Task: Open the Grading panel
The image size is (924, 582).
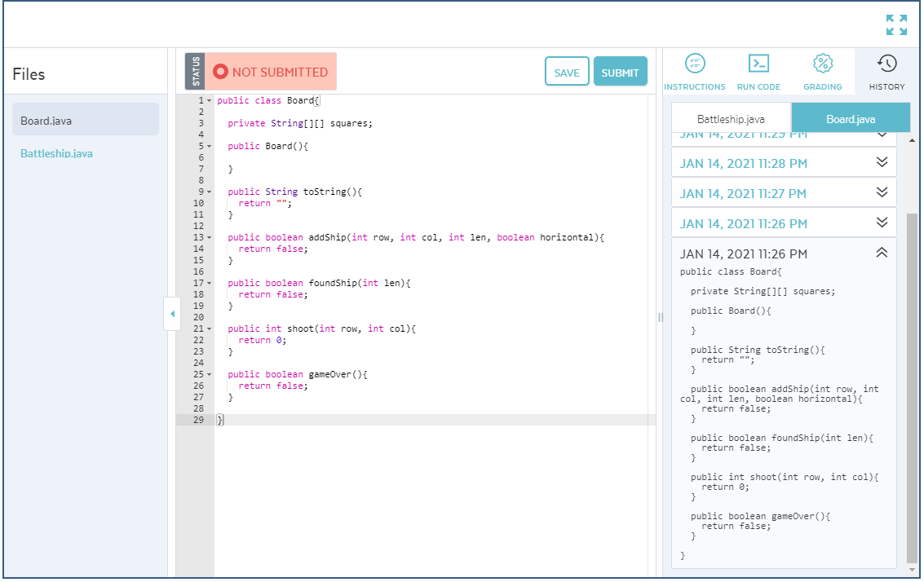Action: pyautogui.click(x=822, y=72)
